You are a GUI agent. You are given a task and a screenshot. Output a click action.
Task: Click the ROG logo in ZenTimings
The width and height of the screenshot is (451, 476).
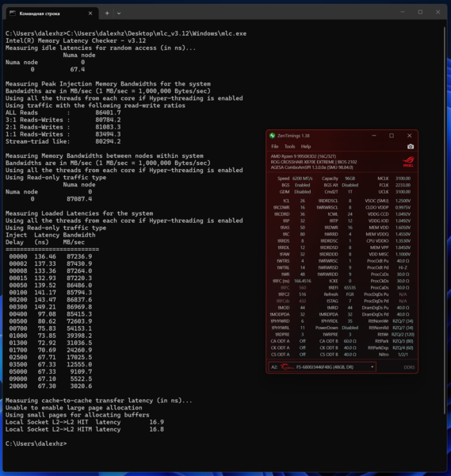click(408, 162)
